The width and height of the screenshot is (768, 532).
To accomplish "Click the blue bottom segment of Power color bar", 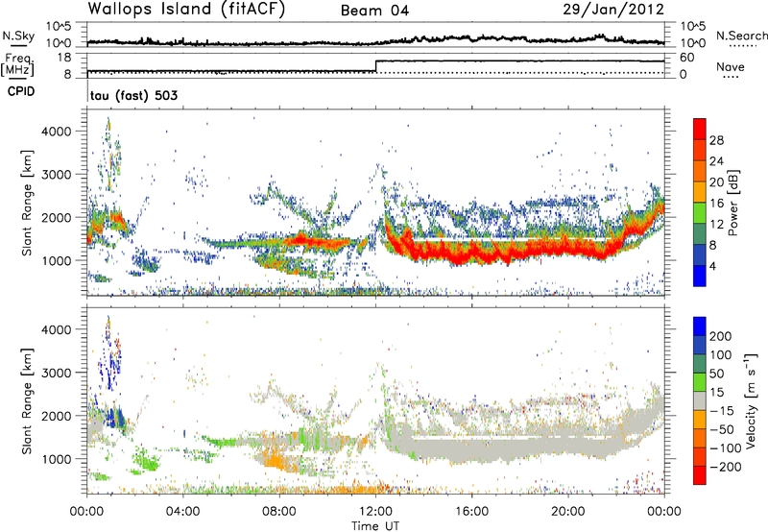I will pos(700,276).
